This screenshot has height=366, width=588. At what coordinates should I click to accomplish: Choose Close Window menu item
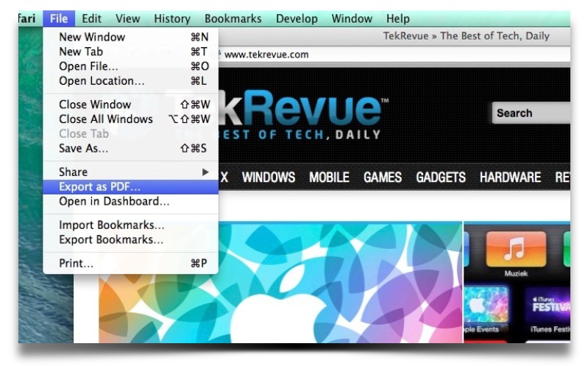pyautogui.click(x=130, y=105)
